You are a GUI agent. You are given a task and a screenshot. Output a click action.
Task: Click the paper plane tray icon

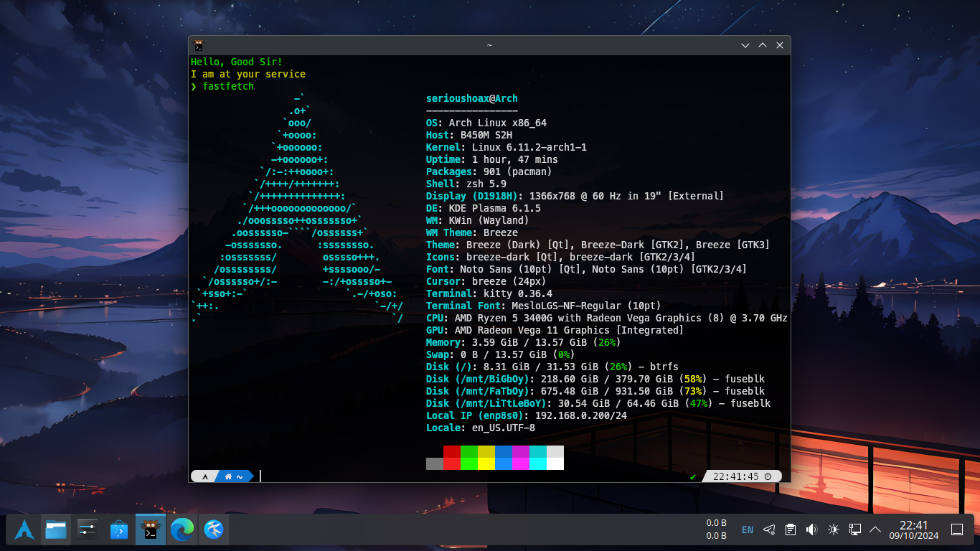pos(769,530)
